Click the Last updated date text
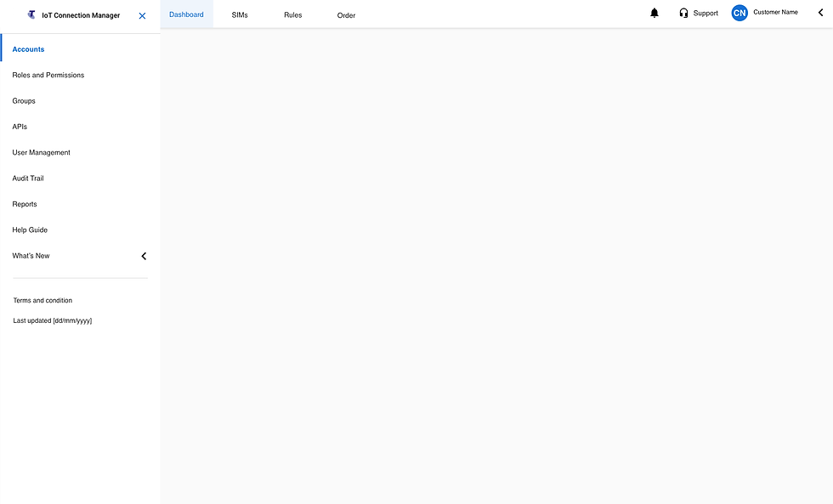Image resolution: width=833 pixels, height=504 pixels. point(53,320)
